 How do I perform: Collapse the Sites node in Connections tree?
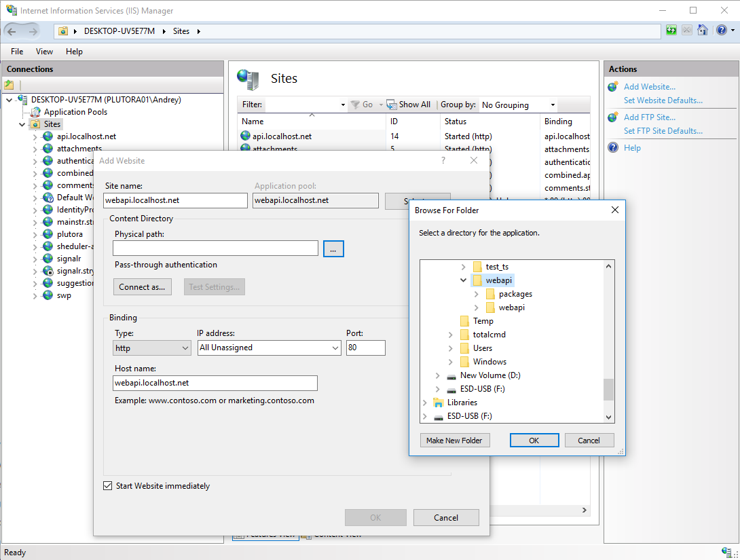(x=22, y=124)
